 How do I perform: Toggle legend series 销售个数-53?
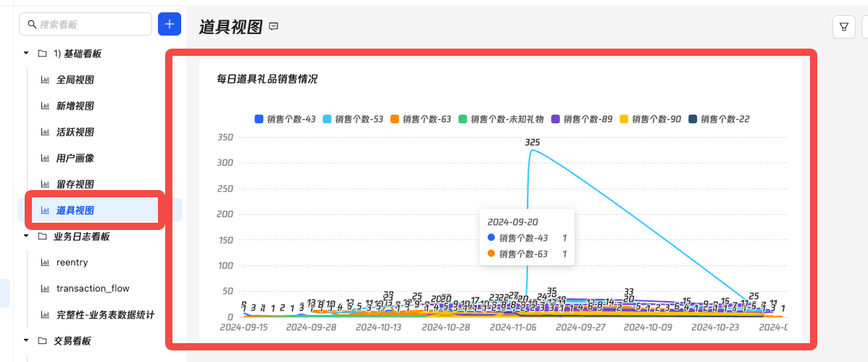click(353, 119)
